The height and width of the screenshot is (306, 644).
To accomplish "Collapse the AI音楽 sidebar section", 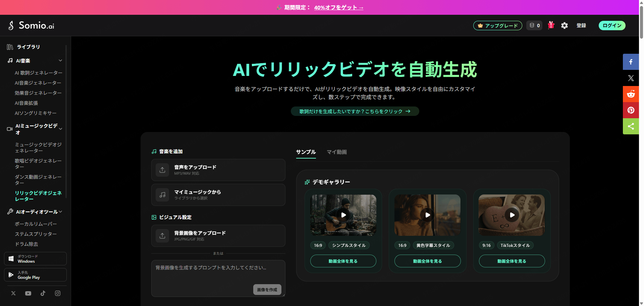I will (x=60, y=61).
